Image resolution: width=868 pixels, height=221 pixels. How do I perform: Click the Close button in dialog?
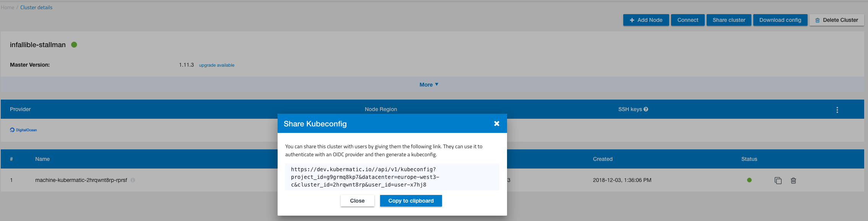coord(357,201)
